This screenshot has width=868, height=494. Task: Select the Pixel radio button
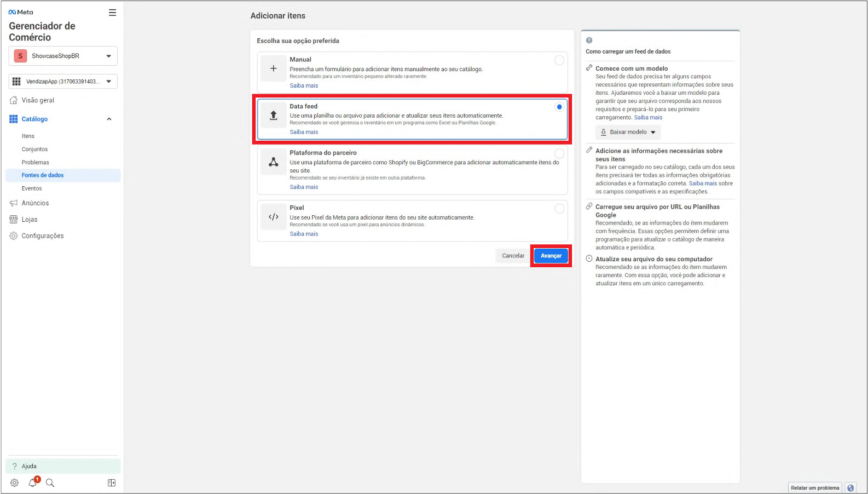coord(559,209)
